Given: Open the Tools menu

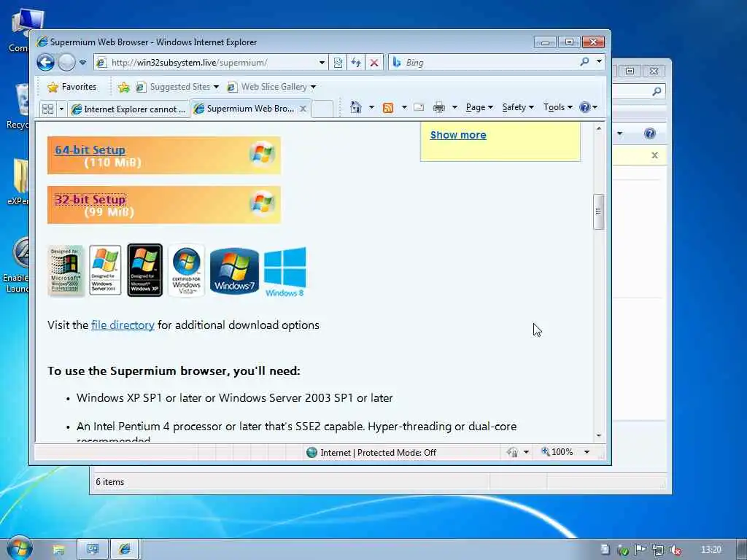Looking at the screenshot, I should coord(558,107).
